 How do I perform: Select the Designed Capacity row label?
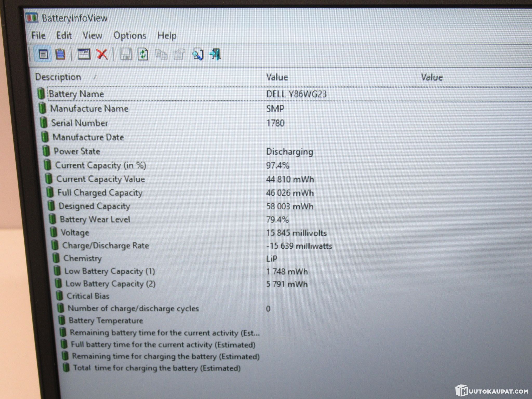pos(94,206)
